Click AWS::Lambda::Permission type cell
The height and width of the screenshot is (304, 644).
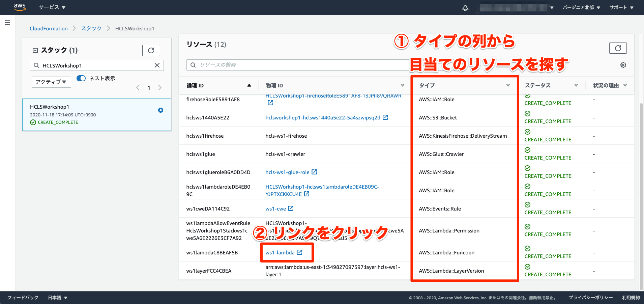pos(449,231)
